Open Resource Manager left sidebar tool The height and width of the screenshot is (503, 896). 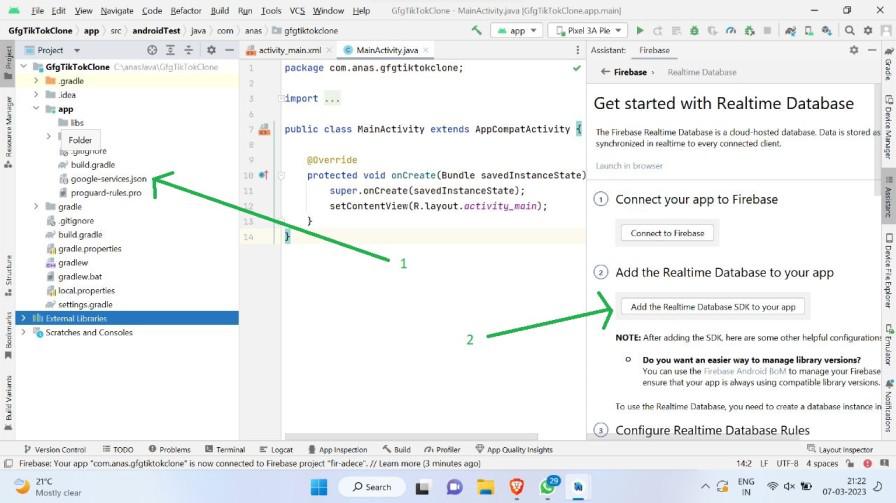coord(8,132)
